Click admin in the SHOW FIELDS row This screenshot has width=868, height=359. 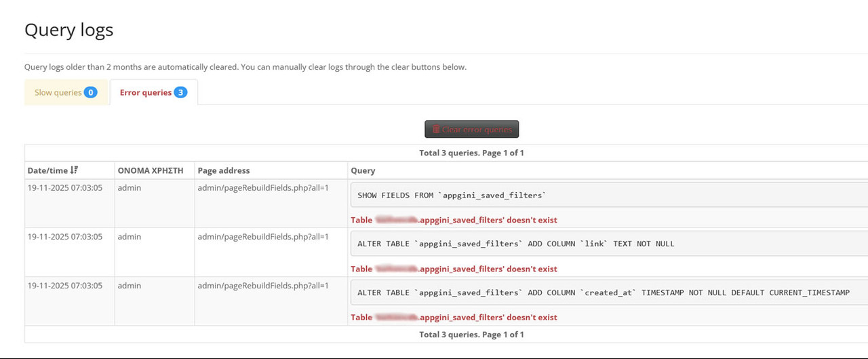(x=130, y=187)
